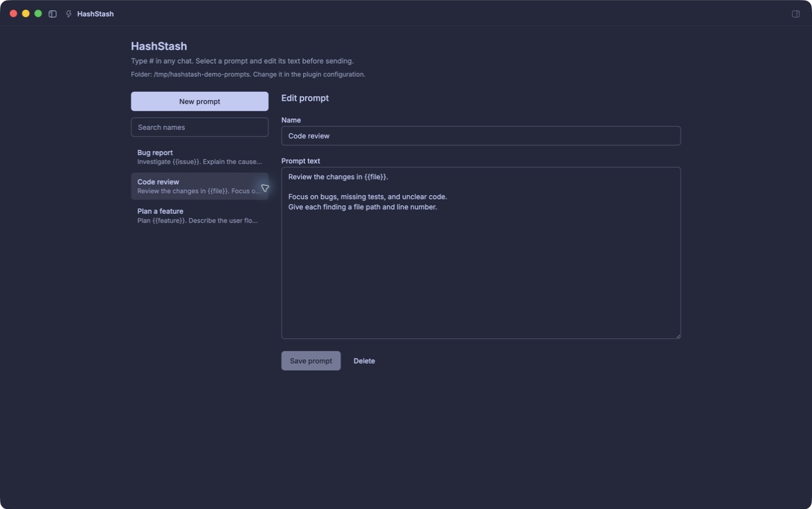
Task: Click the Delete button
Action: click(x=364, y=361)
